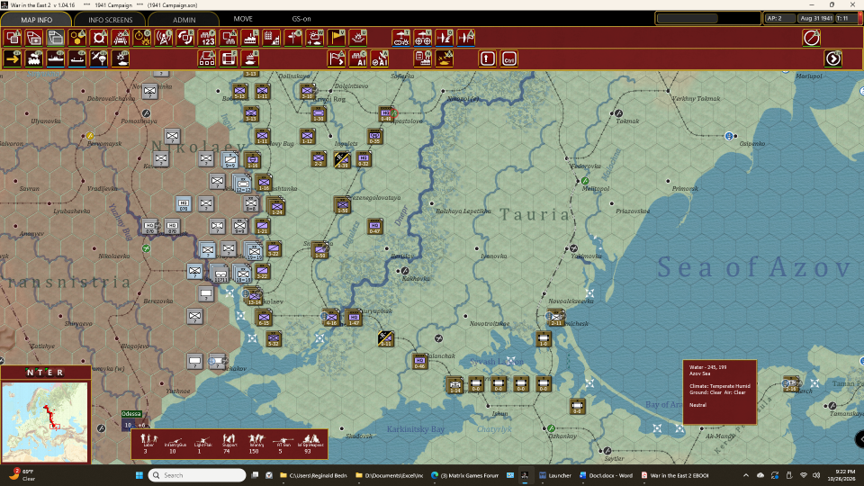Click the plane attack O icon
This screenshot has height=486, width=864.
coord(444,38)
